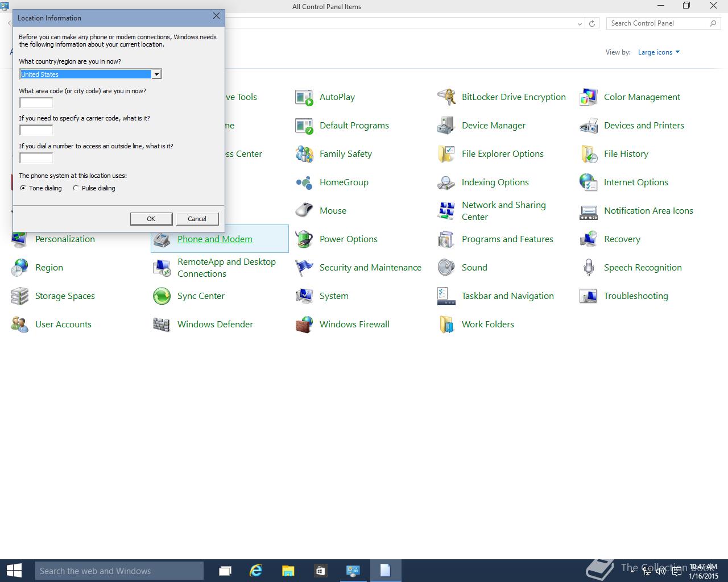Open Devices and Printers icon

[x=589, y=126]
